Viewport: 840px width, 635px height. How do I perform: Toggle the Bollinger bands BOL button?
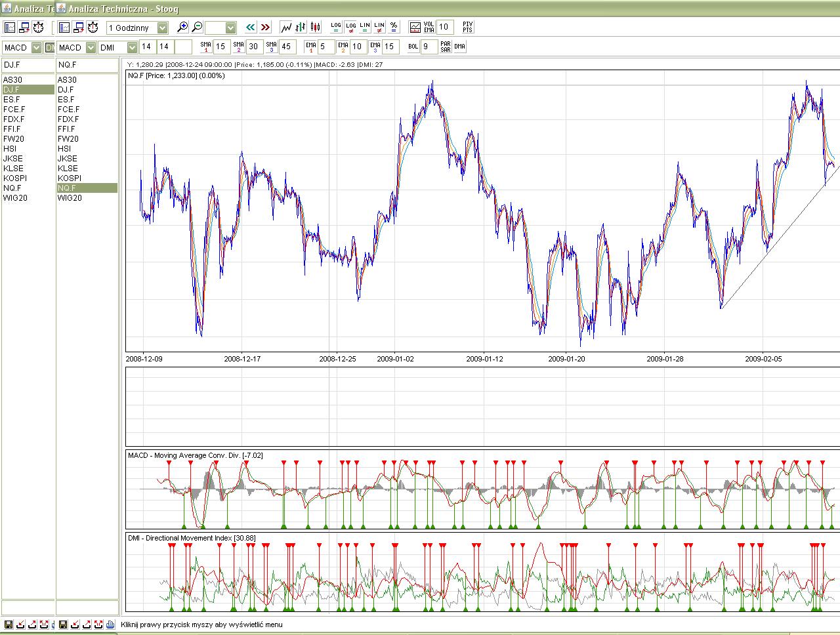[x=413, y=47]
